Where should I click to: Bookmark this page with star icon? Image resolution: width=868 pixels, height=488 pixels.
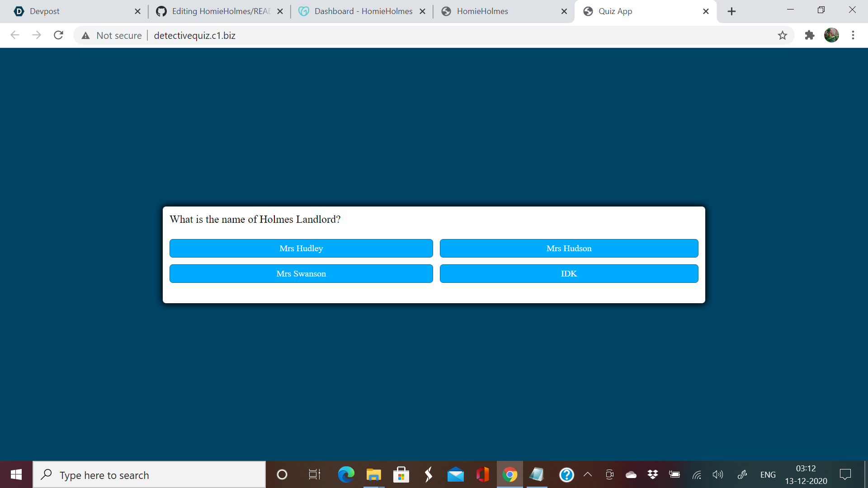pos(783,35)
